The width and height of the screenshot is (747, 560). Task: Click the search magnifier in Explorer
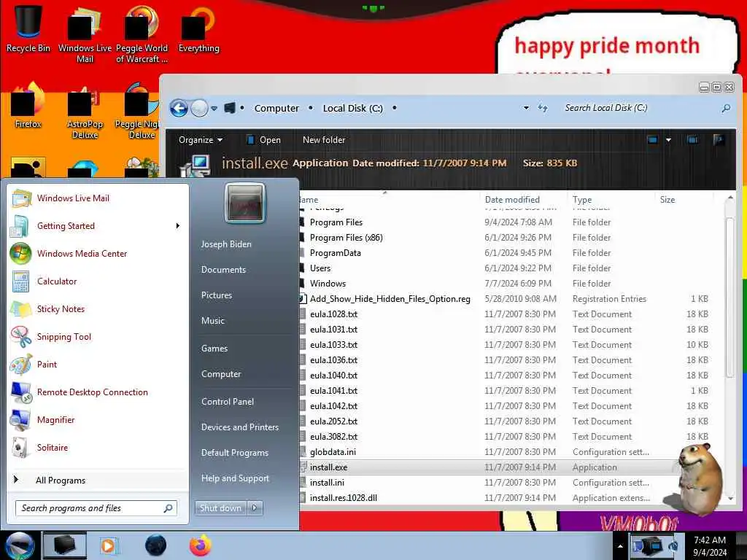(x=726, y=108)
